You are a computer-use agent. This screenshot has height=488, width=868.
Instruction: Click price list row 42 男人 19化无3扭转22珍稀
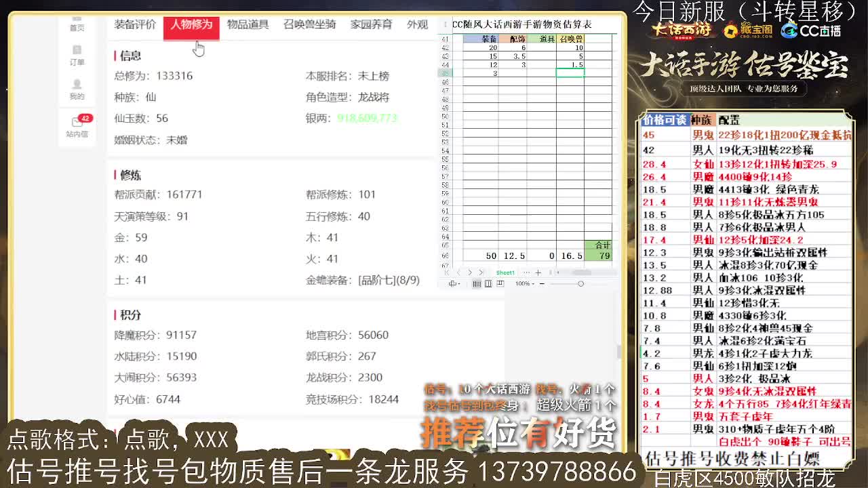(x=746, y=150)
